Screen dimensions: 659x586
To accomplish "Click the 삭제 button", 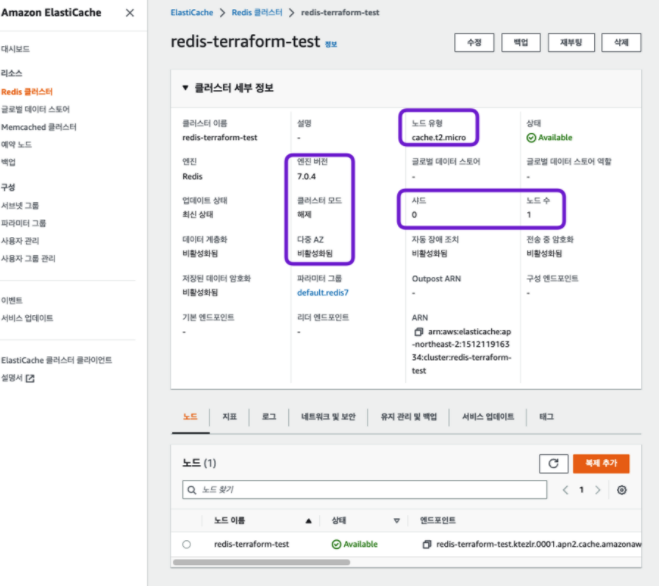I will [621, 42].
